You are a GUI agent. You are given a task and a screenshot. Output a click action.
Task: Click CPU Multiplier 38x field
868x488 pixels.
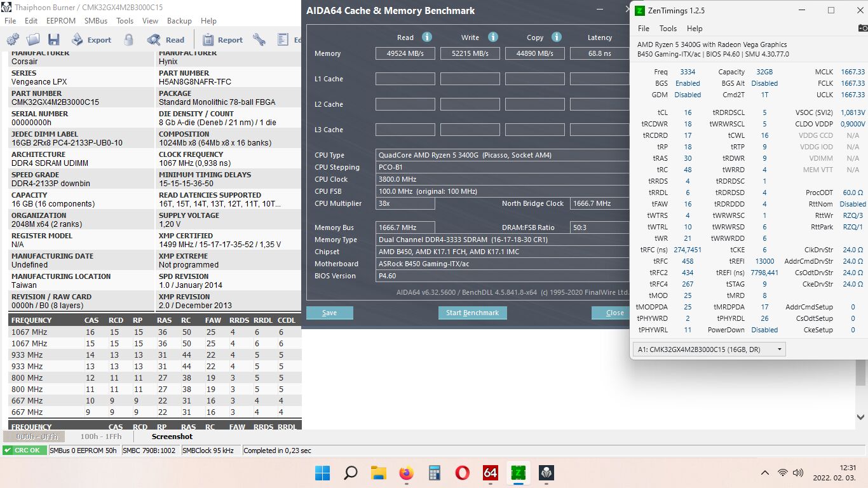405,203
